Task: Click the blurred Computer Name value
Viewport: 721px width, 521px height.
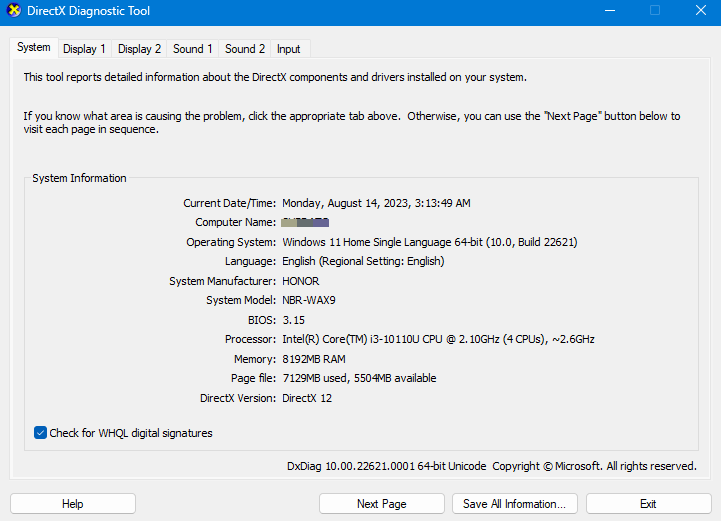Action: pyautogui.click(x=306, y=222)
